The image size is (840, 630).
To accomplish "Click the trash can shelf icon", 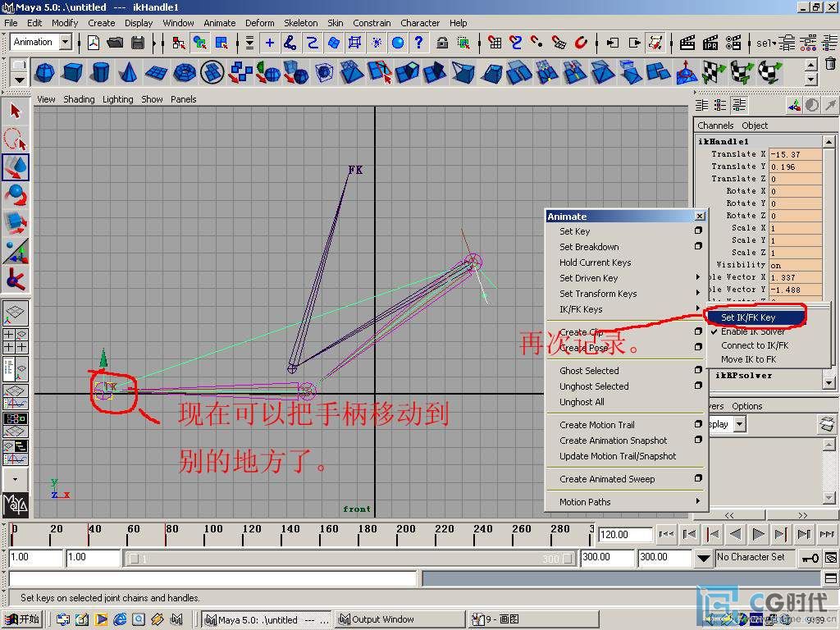I will [x=830, y=64].
